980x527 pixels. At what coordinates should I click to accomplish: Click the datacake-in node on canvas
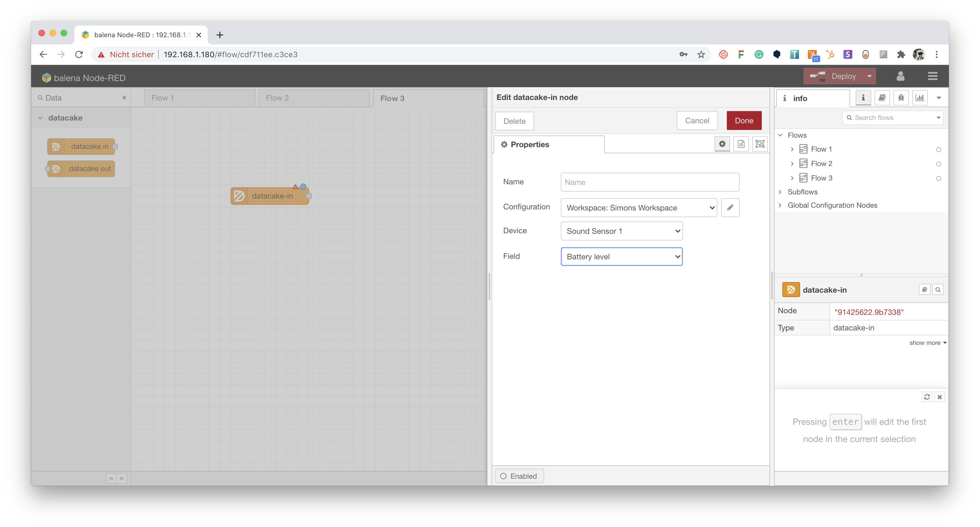click(x=270, y=196)
